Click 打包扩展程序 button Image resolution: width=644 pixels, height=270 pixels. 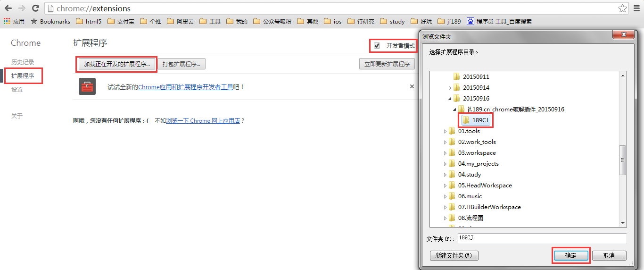[x=182, y=64]
